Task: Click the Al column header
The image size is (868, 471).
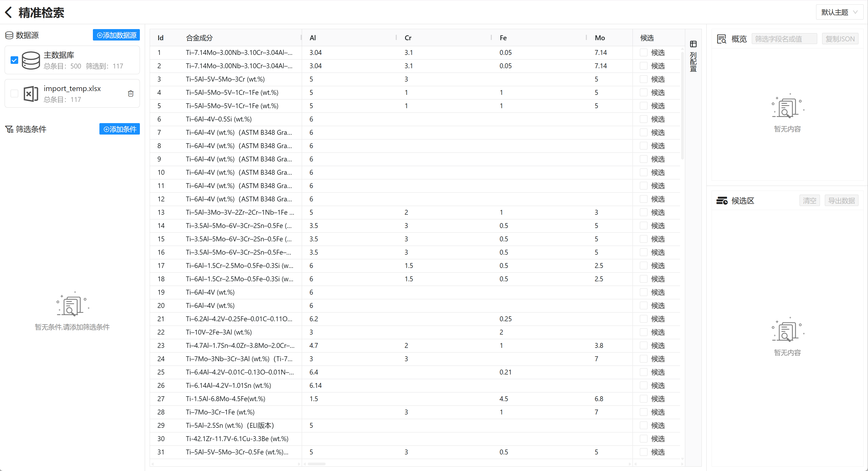Action: pos(313,38)
